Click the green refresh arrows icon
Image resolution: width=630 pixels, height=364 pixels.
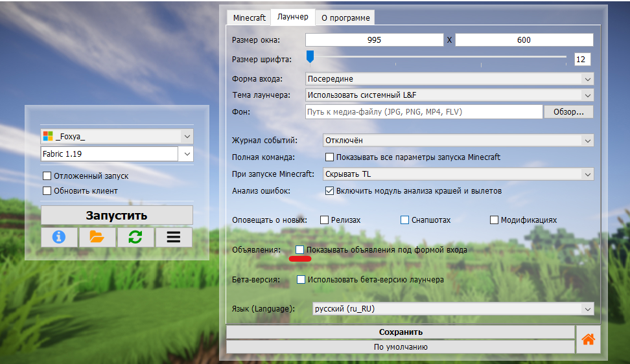(135, 237)
